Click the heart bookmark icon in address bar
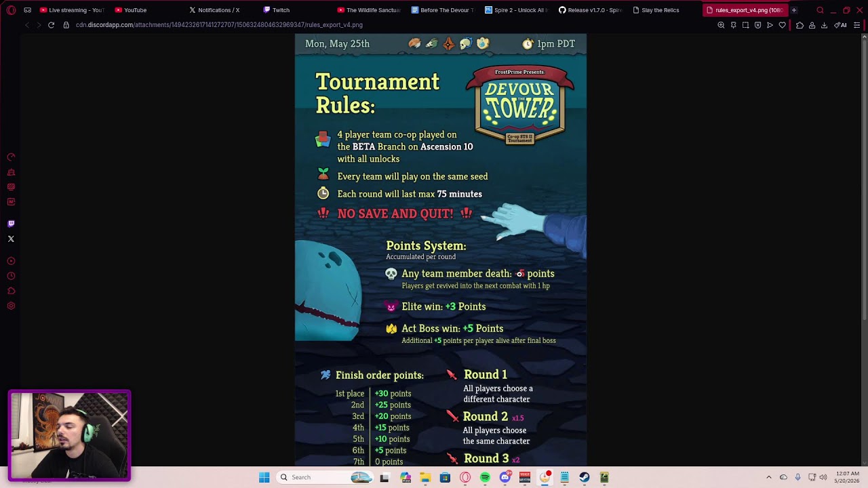The image size is (868, 488). coord(782,25)
